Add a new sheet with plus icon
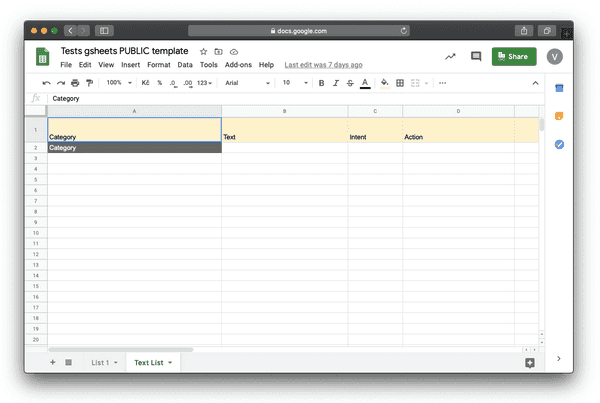The height and width of the screenshot is (403, 600). tap(53, 362)
